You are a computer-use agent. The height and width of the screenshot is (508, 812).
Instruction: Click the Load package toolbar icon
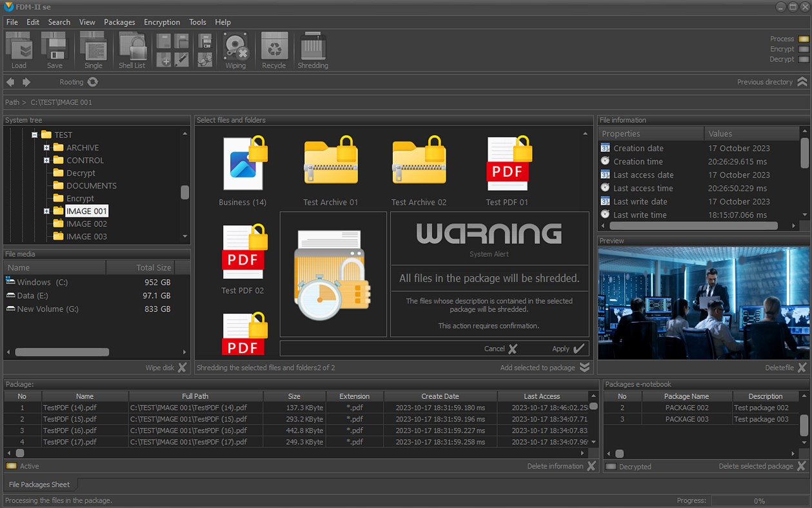(x=19, y=46)
